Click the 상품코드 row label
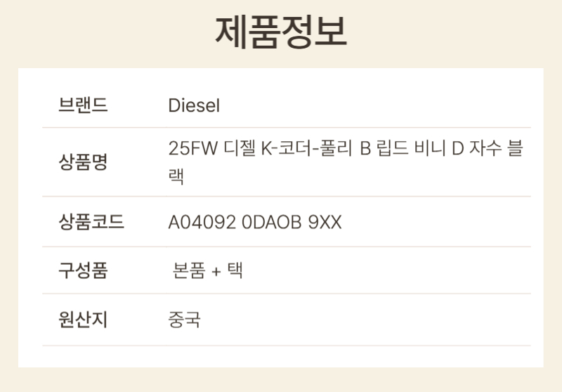 [x=91, y=222]
